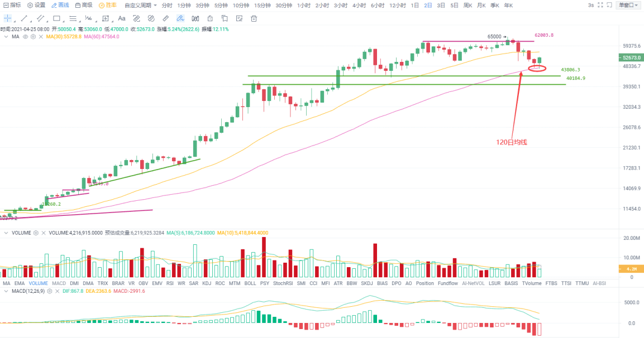Collapse the VOLUME panel chevron
644x338 pixels.
(x=6, y=233)
